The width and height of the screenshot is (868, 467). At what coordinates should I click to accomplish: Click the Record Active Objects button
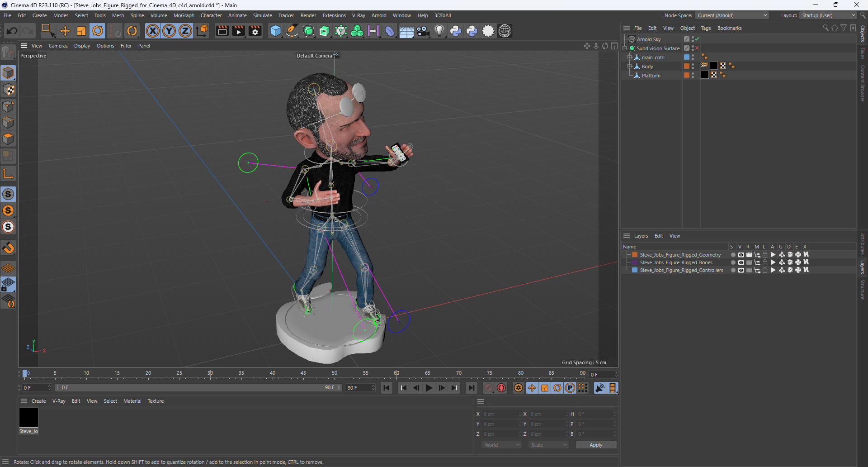[489, 388]
